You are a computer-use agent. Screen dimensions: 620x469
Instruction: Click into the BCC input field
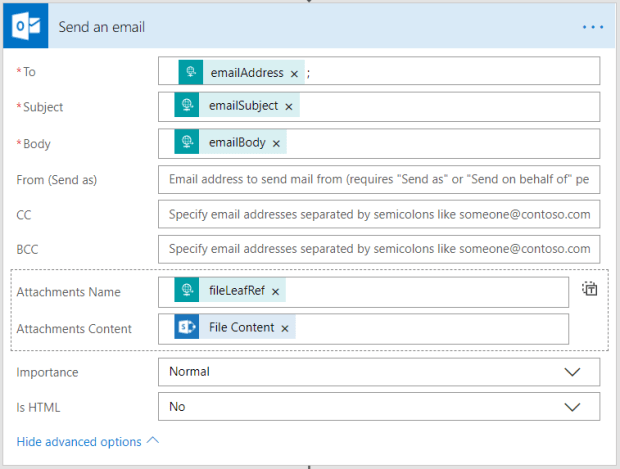379,249
